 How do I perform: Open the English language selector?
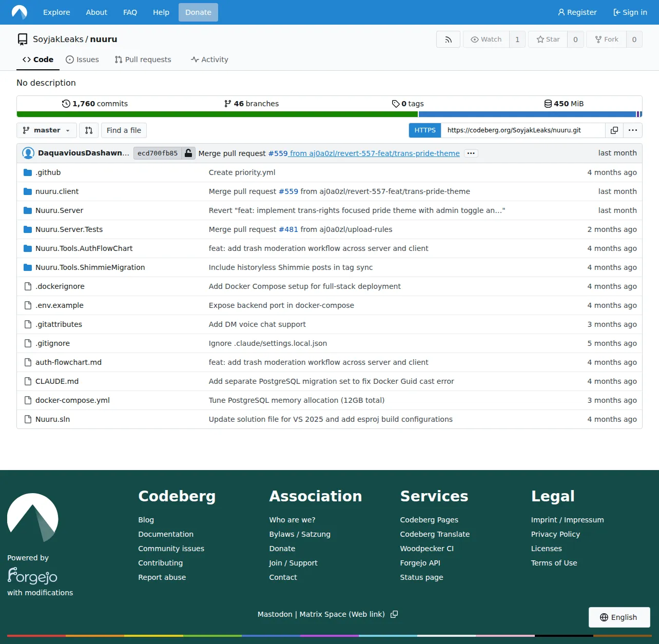pyautogui.click(x=619, y=617)
